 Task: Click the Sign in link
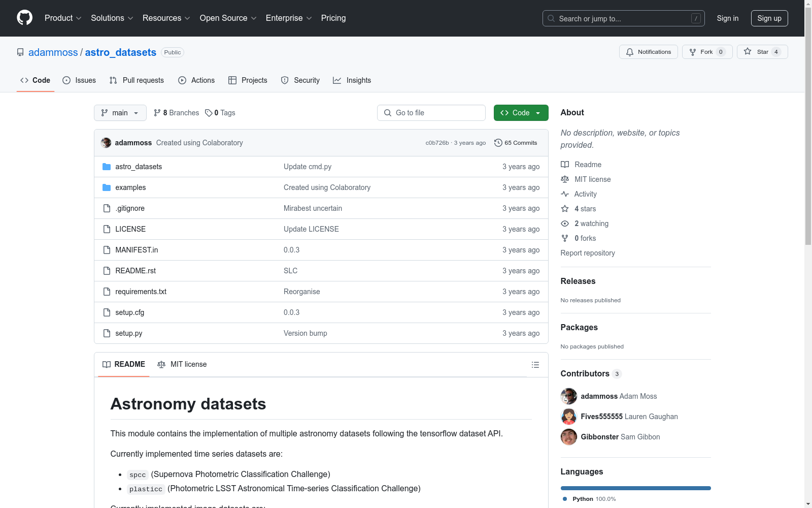click(x=728, y=18)
